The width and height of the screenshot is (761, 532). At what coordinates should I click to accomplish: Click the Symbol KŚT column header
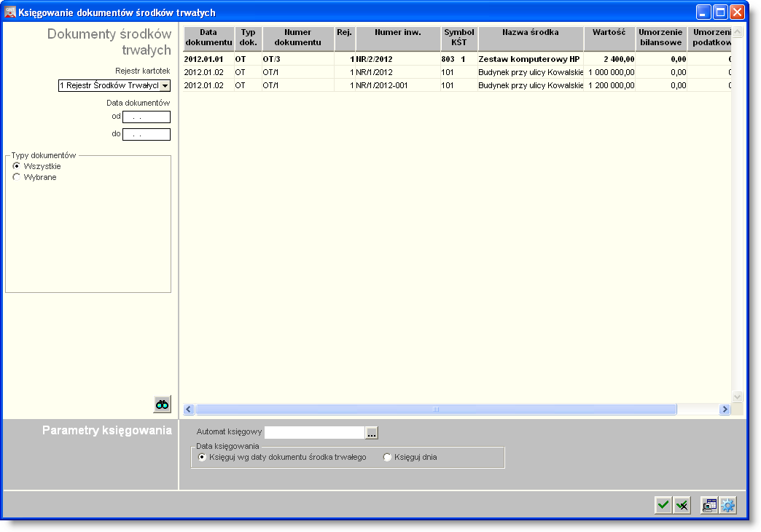(x=459, y=38)
